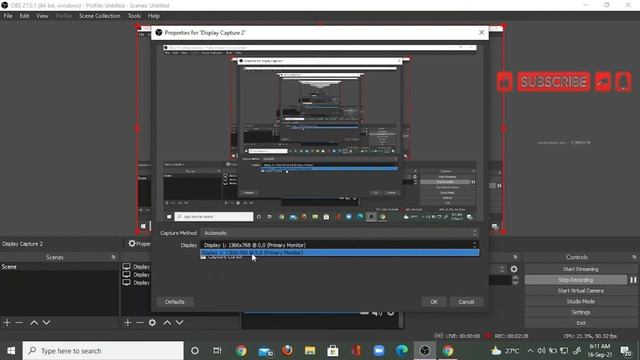This screenshot has width=640, height=360.
Task: Open the Help menu
Action: tap(154, 16)
